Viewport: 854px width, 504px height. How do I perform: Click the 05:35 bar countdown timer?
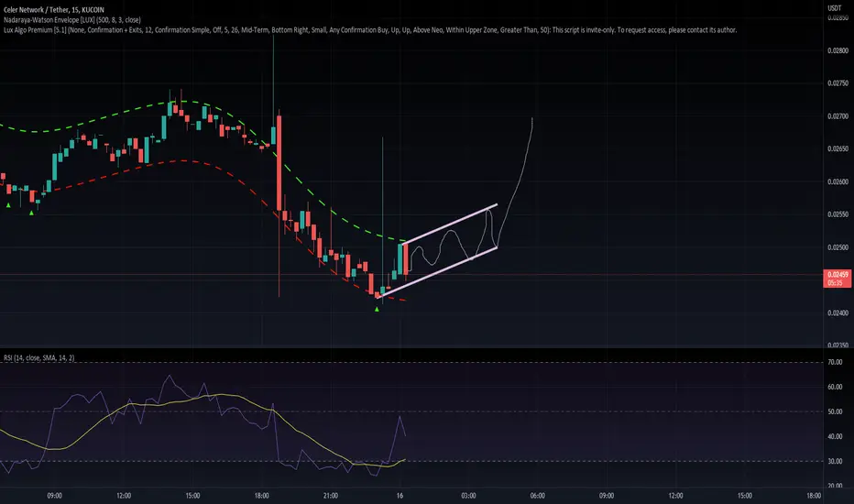tap(836, 283)
